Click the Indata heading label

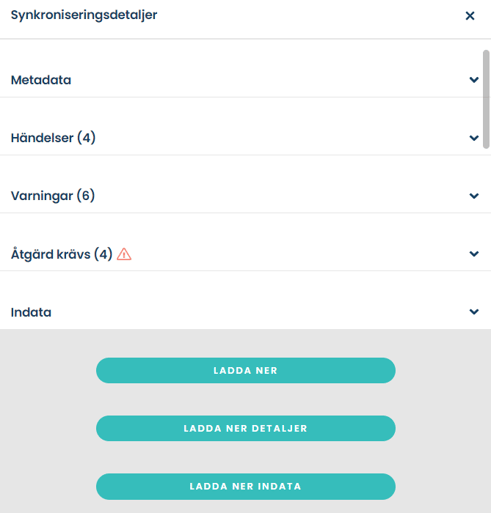tap(31, 312)
